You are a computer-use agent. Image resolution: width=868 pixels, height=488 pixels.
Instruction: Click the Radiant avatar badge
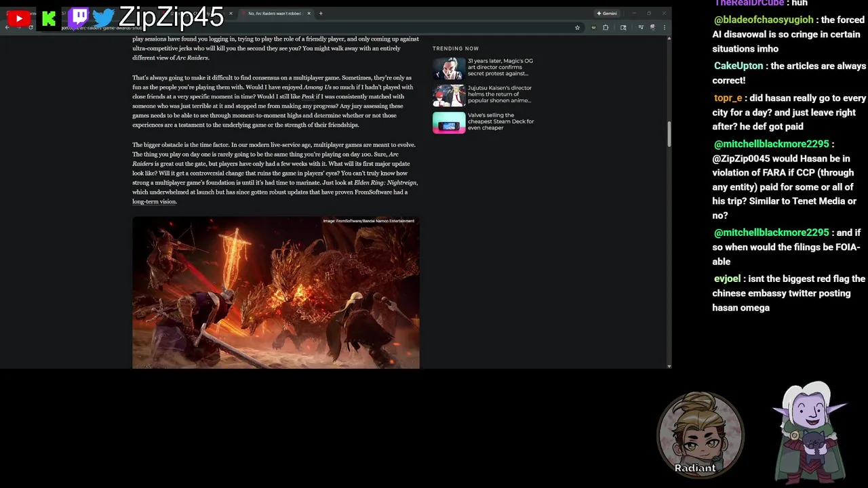(701, 434)
